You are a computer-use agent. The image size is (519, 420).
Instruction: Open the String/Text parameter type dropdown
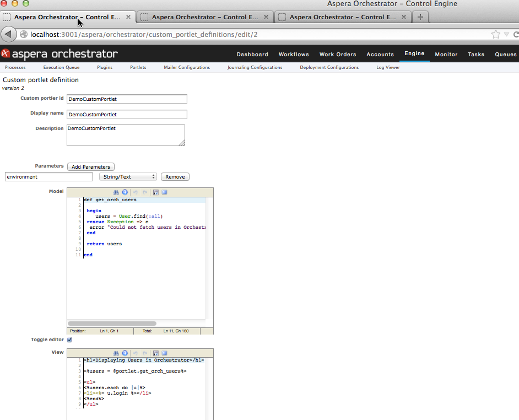click(128, 177)
